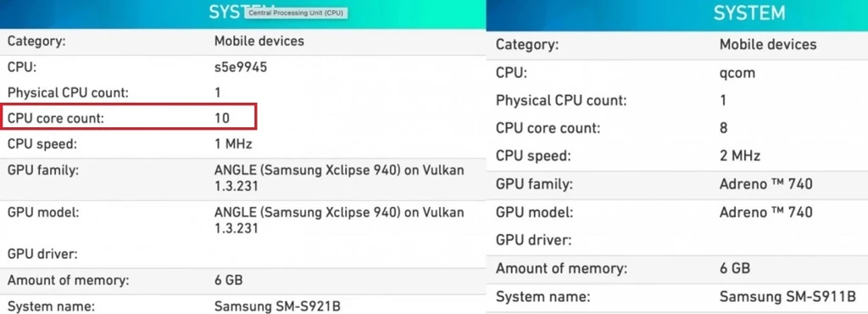Click the highlighted CPU core count row
The width and height of the screenshot is (868, 314).
pyautogui.click(x=128, y=117)
